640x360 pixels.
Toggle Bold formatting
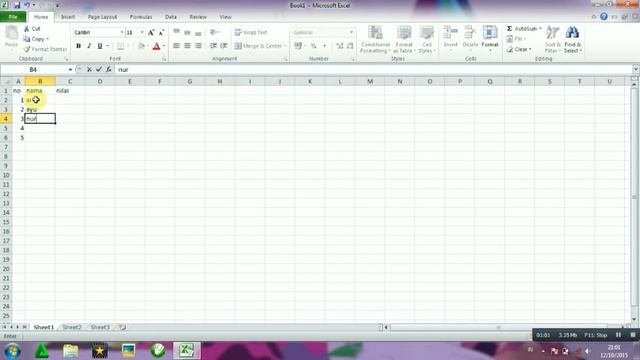click(78, 46)
